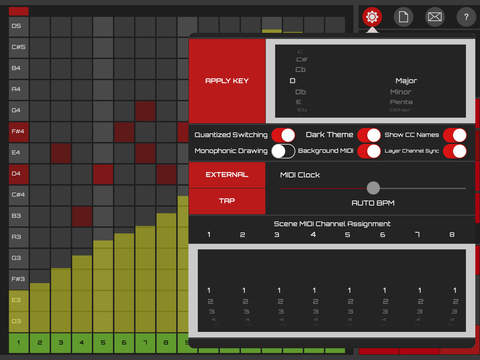Open the document file icon
480x360 pixels.
click(x=403, y=17)
